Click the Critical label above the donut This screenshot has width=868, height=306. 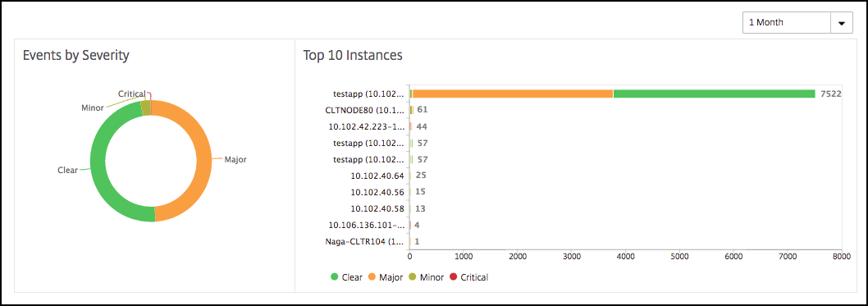click(x=132, y=94)
